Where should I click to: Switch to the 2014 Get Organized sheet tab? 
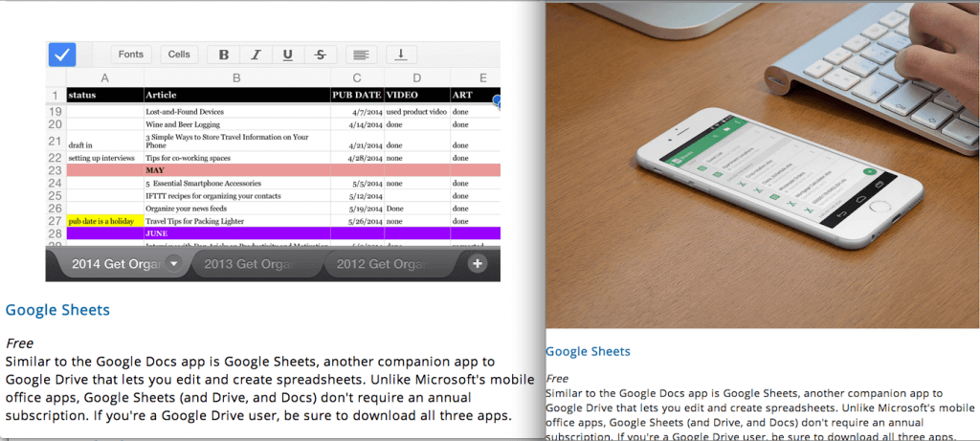pos(117,264)
